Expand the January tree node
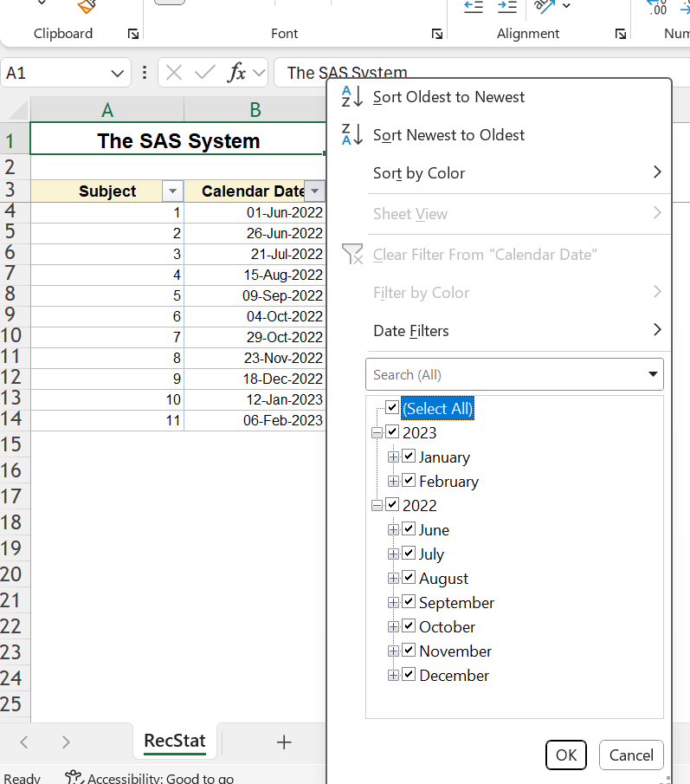This screenshot has height=784, width=690. coord(393,457)
